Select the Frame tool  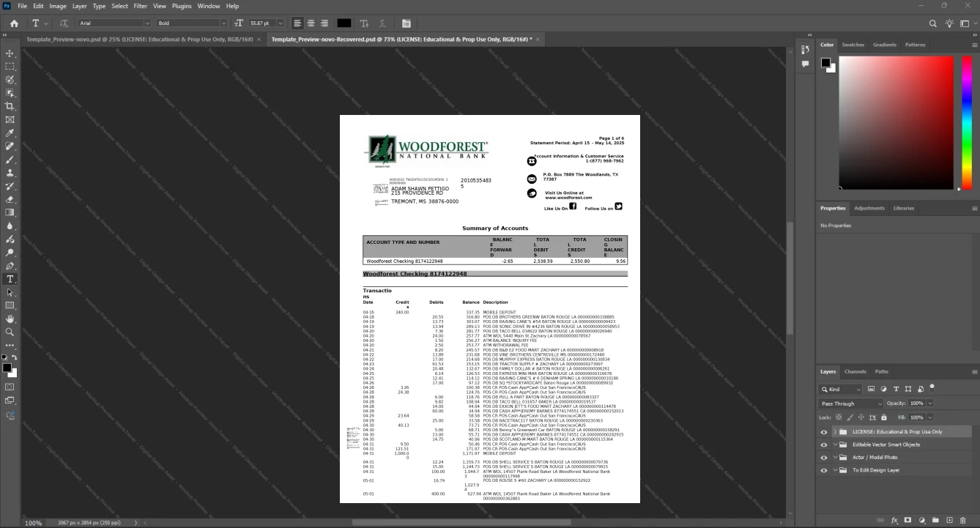10,119
